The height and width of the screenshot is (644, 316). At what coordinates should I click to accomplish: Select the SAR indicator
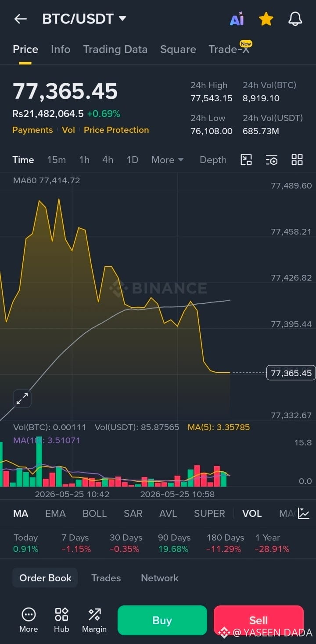pos(133,513)
